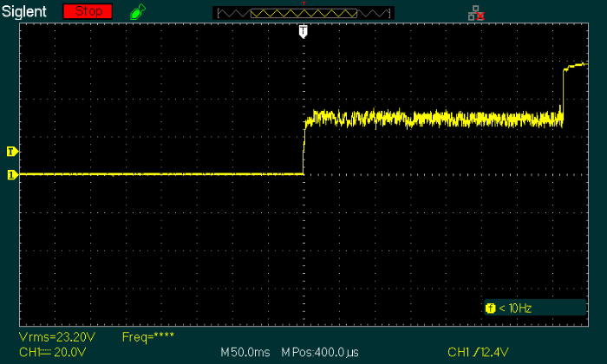Viewport: 607px width, 364px height.
Task: Click the channel 1 ground marker
Action: pos(12,175)
